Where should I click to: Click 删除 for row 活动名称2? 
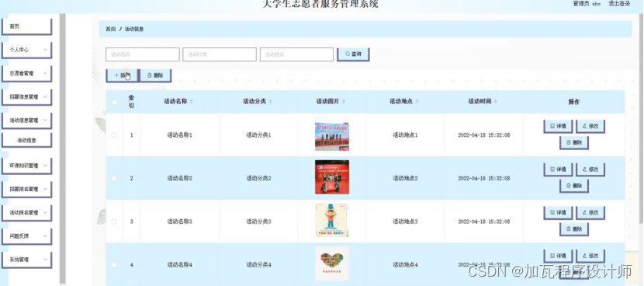pos(574,186)
